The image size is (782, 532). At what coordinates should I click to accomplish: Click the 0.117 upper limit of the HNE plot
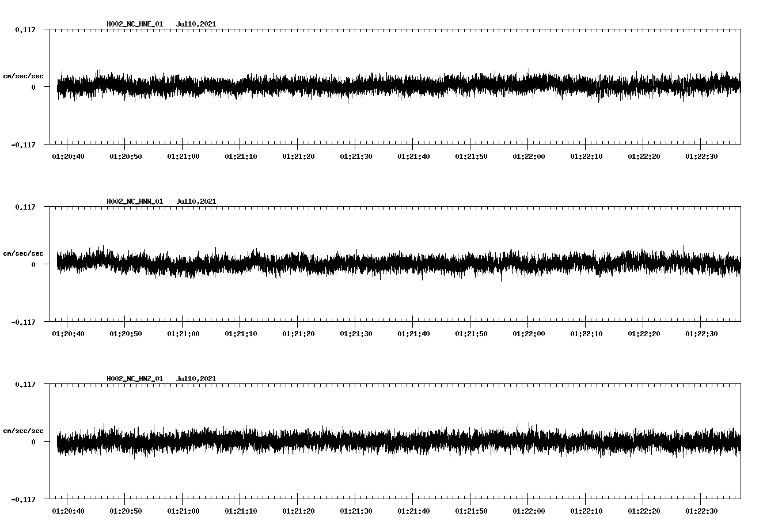[25, 30]
